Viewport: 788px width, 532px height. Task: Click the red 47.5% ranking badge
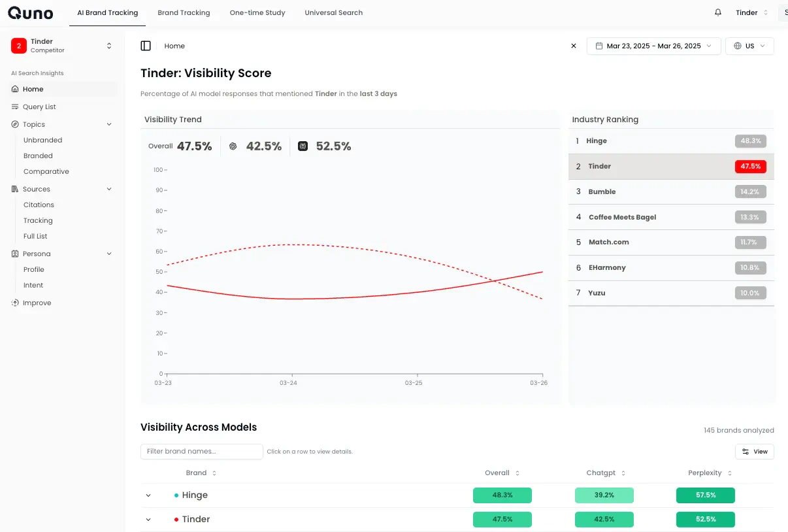click(x=751, y=166)
